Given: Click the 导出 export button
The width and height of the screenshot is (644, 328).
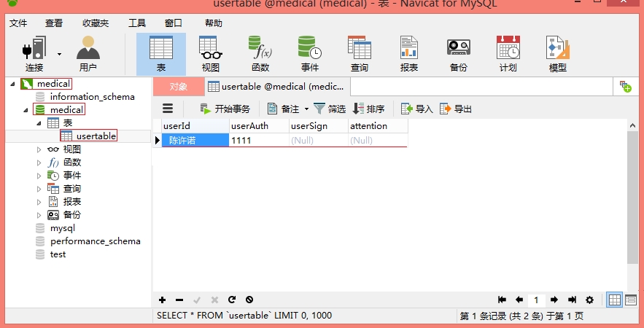Looking at the screenshot, I should coord(456,109).
